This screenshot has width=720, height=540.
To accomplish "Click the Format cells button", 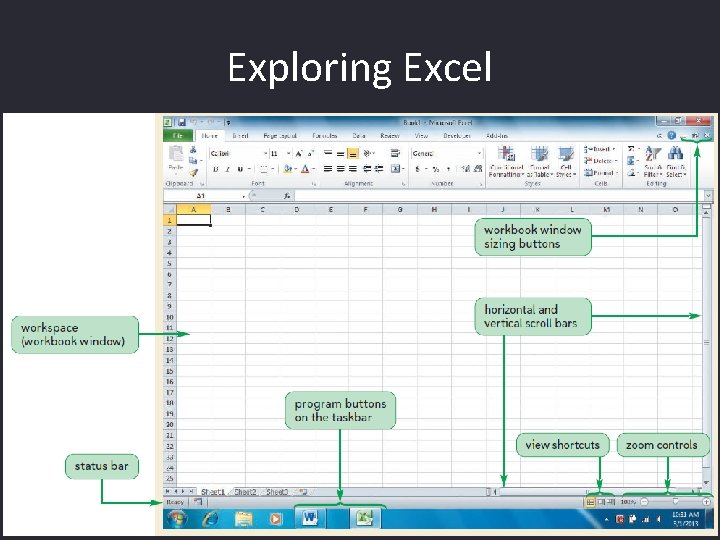I will click(x=601, y=173).
